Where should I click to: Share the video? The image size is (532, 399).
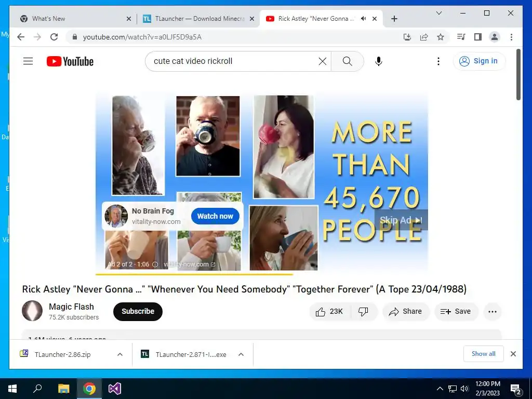pyautogui.click(x=406, y=312)
